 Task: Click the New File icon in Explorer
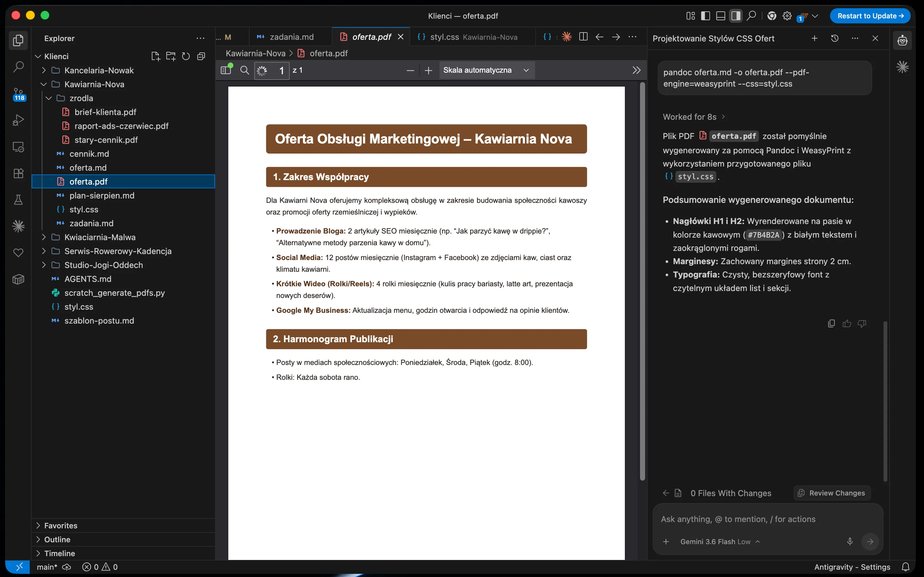tap(155, 57)
